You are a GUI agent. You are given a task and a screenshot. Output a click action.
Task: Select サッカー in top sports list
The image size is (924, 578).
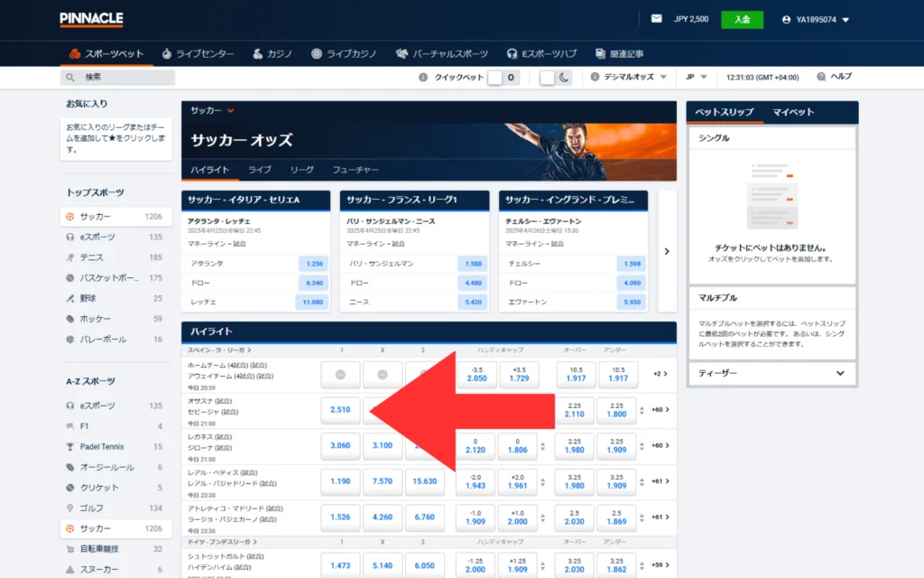pos(115,217)
